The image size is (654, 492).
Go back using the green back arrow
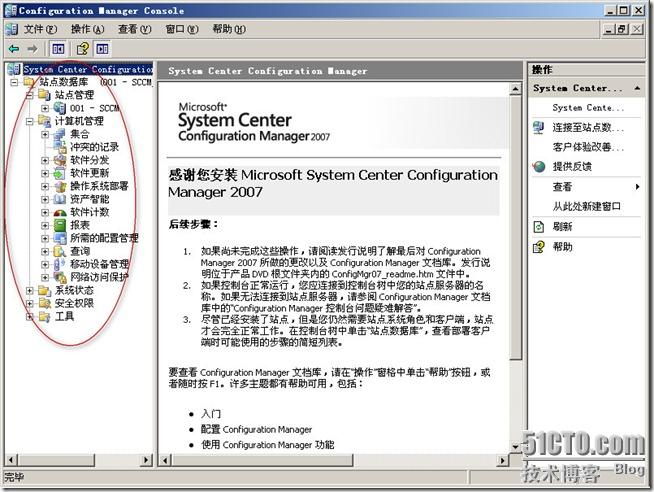14,49
